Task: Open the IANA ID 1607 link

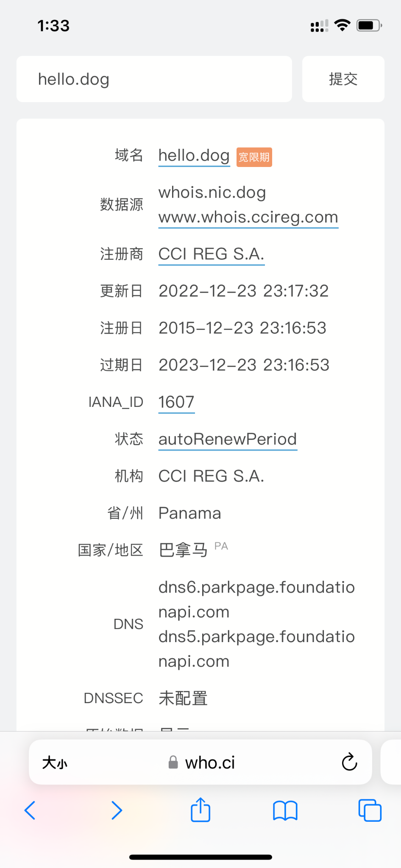Action: point(176,402)
